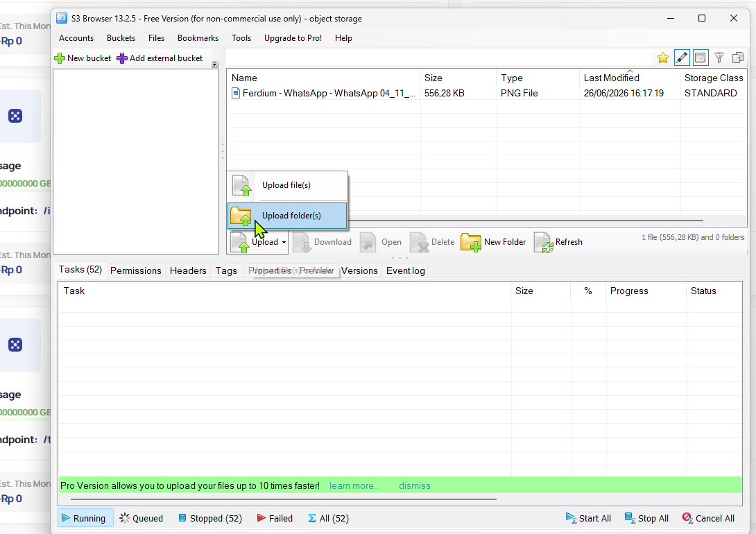Open the bucket toolbar overflow arrow
Image resolution: width=756 pixels, height=534 pixels.
[215, 64]
